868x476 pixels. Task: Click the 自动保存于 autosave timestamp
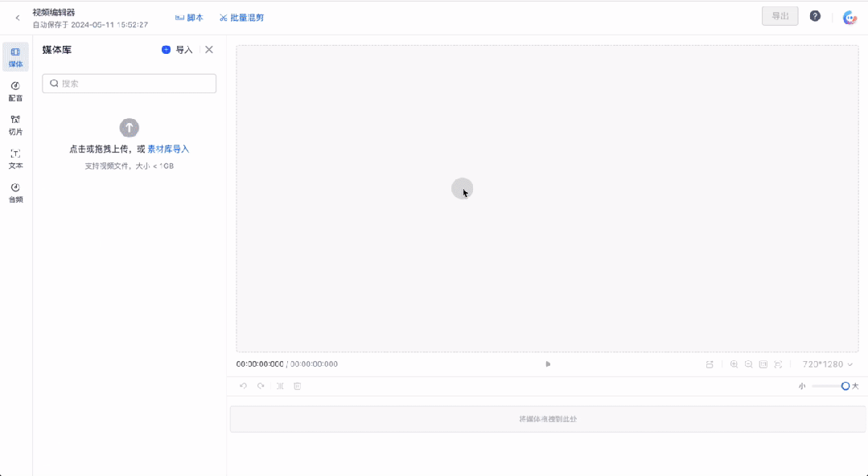point(90,25)
